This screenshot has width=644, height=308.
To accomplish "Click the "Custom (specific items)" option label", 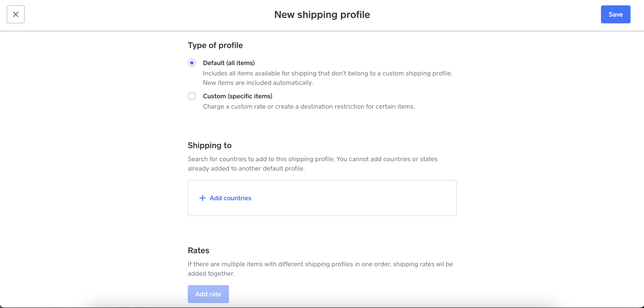I will 238,96.
